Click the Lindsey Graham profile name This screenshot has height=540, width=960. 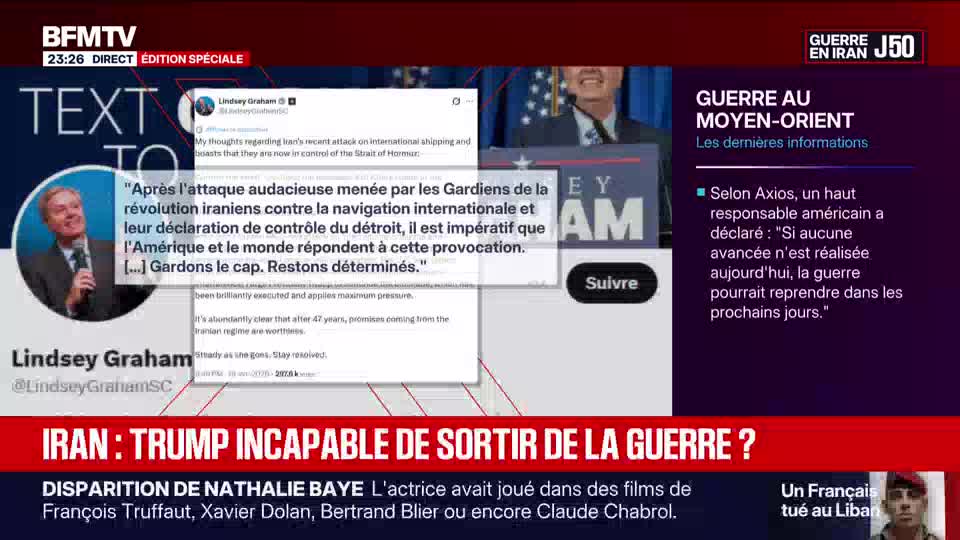[101, 359]
